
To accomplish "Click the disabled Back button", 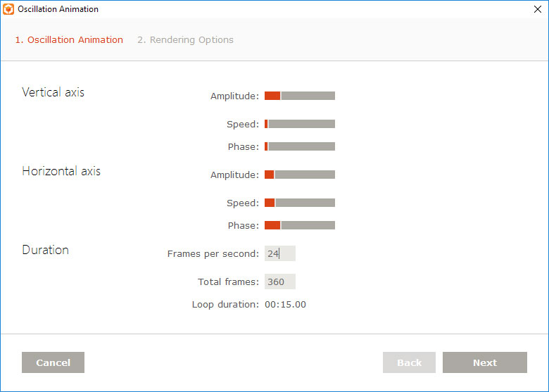I will (x=409, y=362).
